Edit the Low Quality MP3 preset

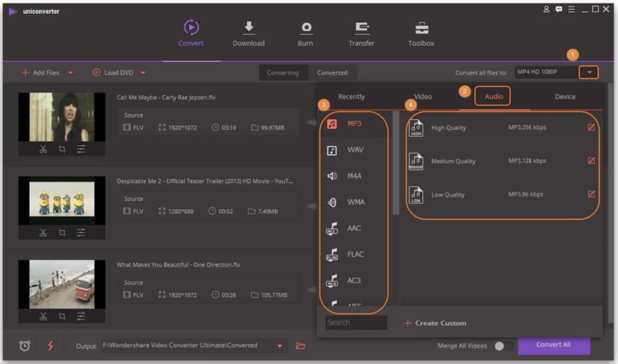(x=591, y=194)
